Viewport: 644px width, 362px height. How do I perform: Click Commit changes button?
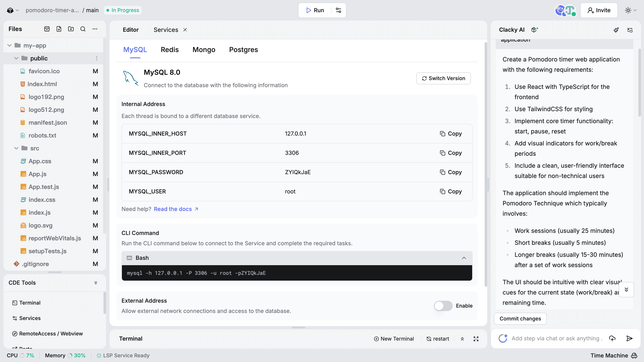click(x=520, y=319)
